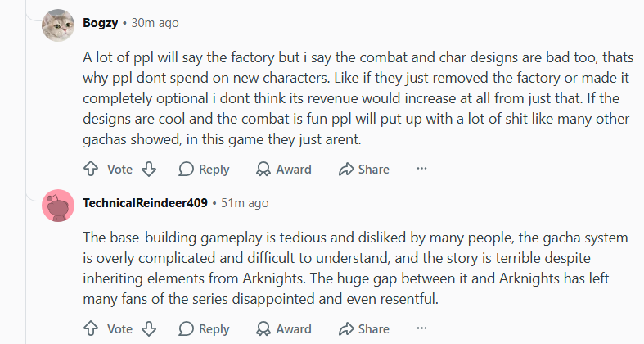Viewport: 644px width, 344px height.
Task: Give an award to Bogzy's comment
Action: click(x=284, y=169)
